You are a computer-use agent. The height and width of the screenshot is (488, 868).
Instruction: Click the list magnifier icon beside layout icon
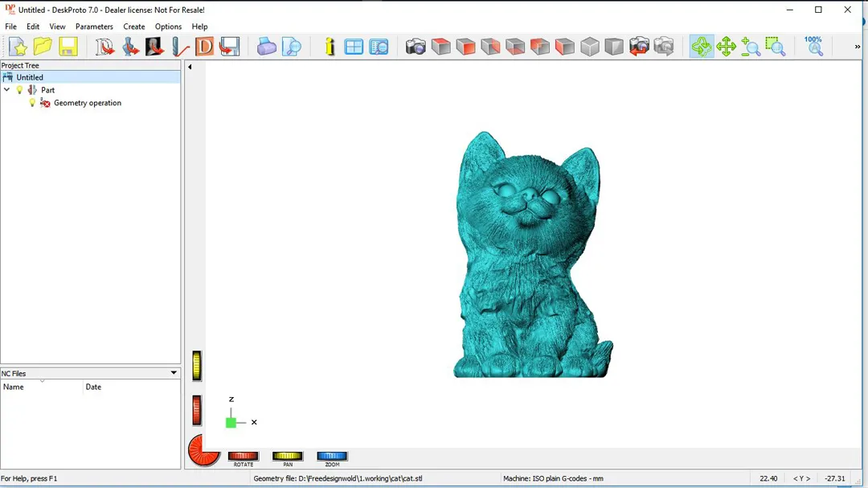tap(379, 47)
